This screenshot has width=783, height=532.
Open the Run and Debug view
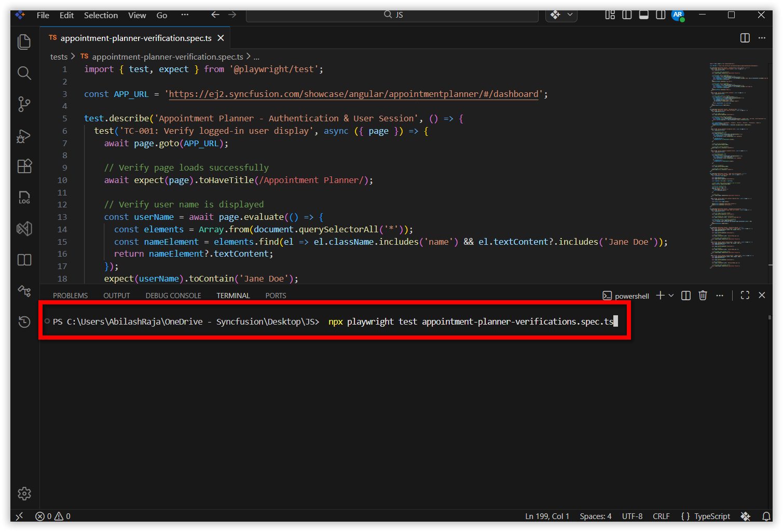point(24,136)
